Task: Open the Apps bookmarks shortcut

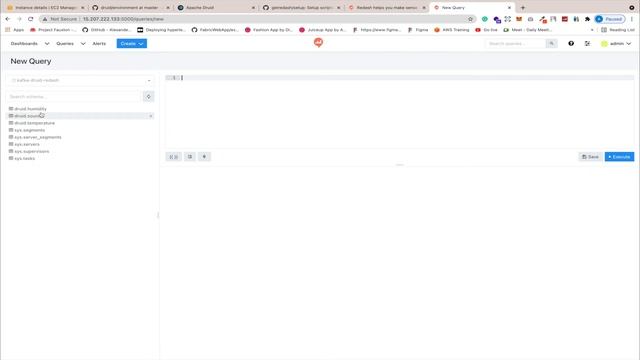Action: coord(15,30)
